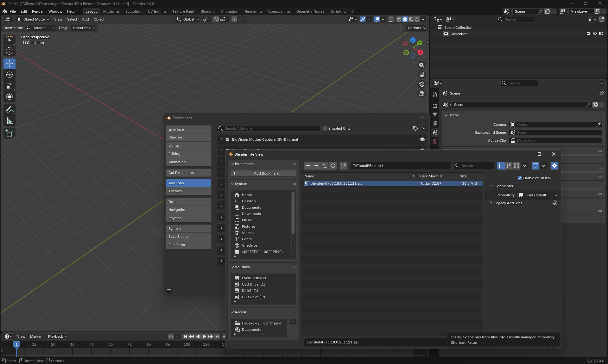Go to parent directory in File View
608x364 pixels.
(325, 166)
